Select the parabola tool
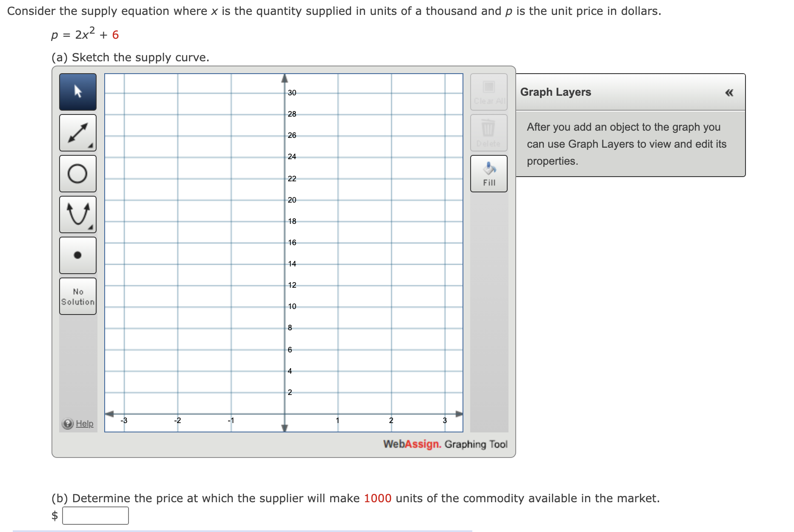Screen dimensions: 794x532 [x=78, y=215]
